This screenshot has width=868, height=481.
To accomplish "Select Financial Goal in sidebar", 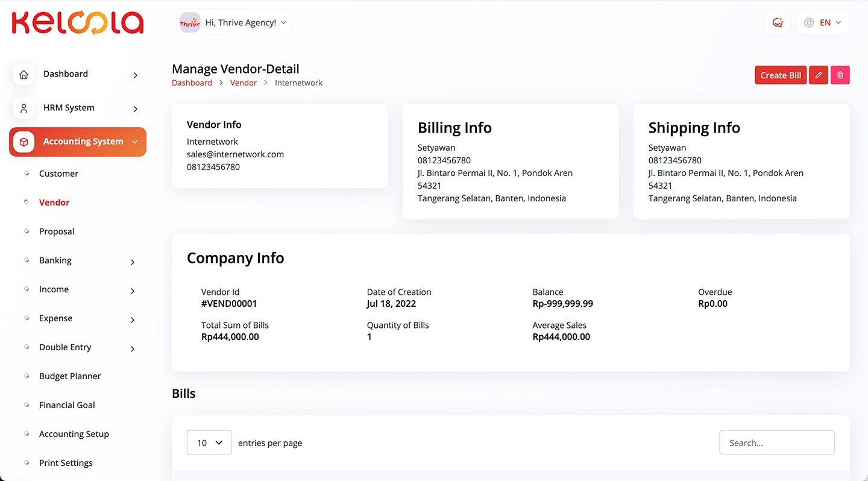I will [x=67, y=405].
